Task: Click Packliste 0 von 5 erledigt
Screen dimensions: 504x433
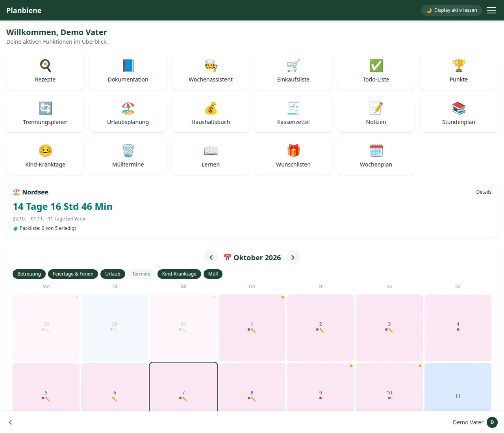Action: point(44,228)
